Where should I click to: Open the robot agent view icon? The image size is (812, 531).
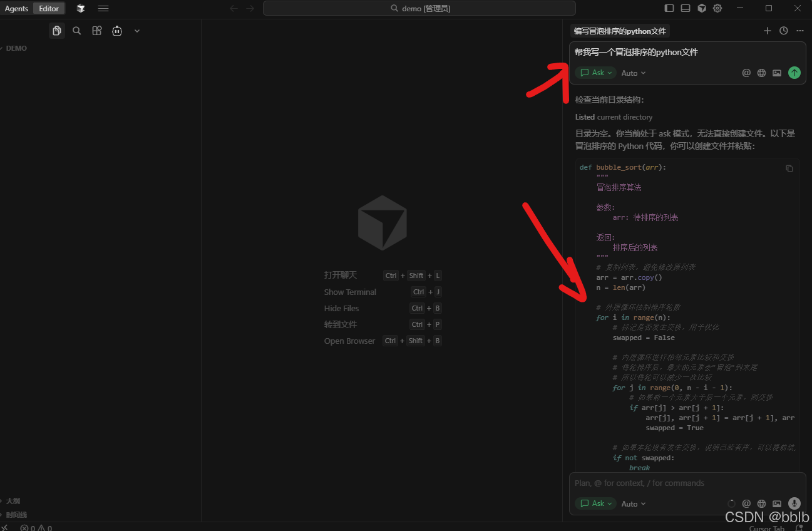coord(116,31)
